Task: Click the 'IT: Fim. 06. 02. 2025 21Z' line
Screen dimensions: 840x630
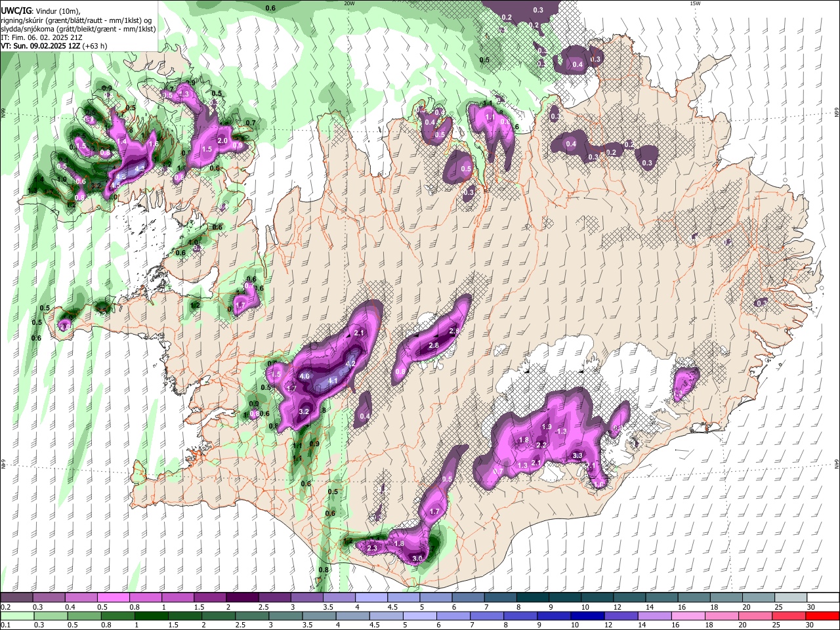Action: (x=41, y=37)
